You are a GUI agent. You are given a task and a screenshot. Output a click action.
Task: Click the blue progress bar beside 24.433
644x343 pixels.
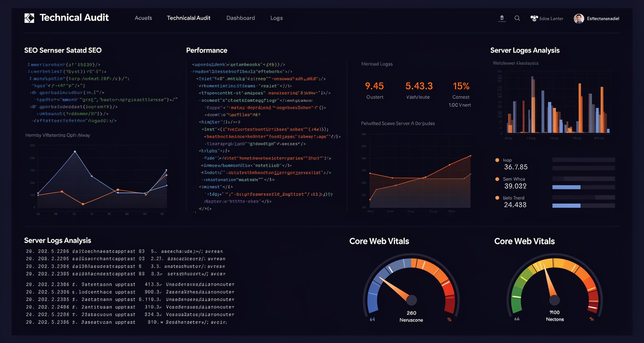pyautogui.click(x=566, y=206)
